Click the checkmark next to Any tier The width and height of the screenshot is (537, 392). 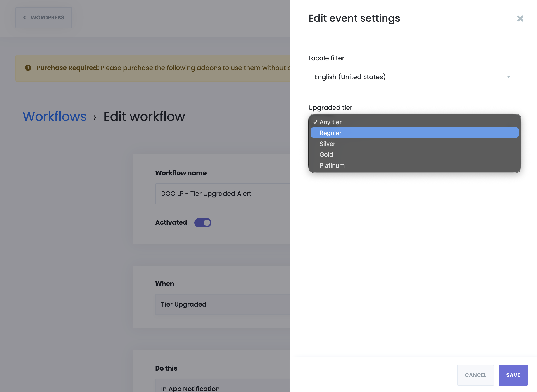pyautogui.click(x=315, y=122)
